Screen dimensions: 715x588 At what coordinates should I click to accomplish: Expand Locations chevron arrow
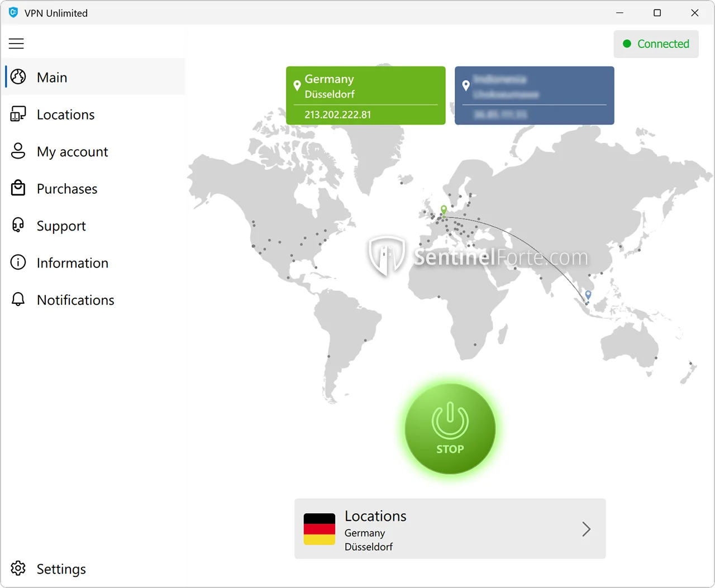[x=586, y=529]
